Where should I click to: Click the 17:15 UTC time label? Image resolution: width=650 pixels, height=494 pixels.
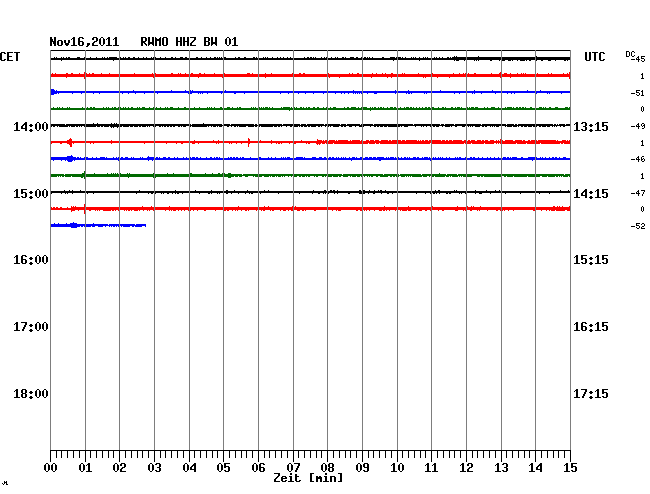(591, 394)
